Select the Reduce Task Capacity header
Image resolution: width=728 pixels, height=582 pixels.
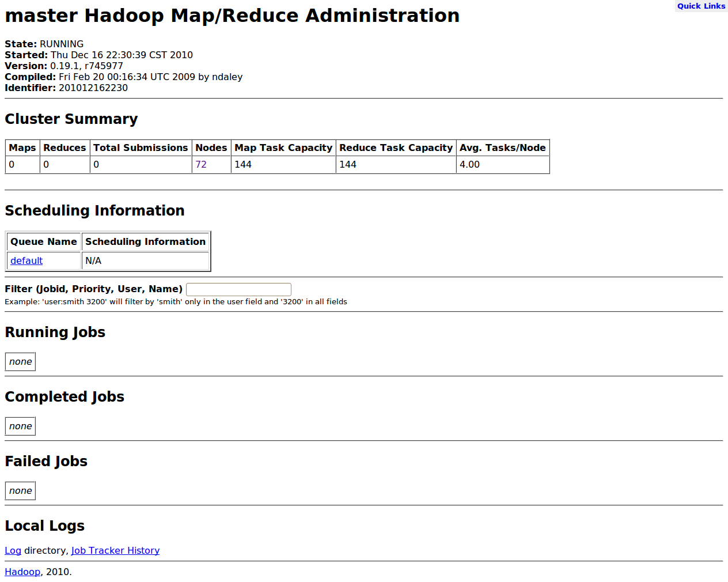(x=396, y=148)
